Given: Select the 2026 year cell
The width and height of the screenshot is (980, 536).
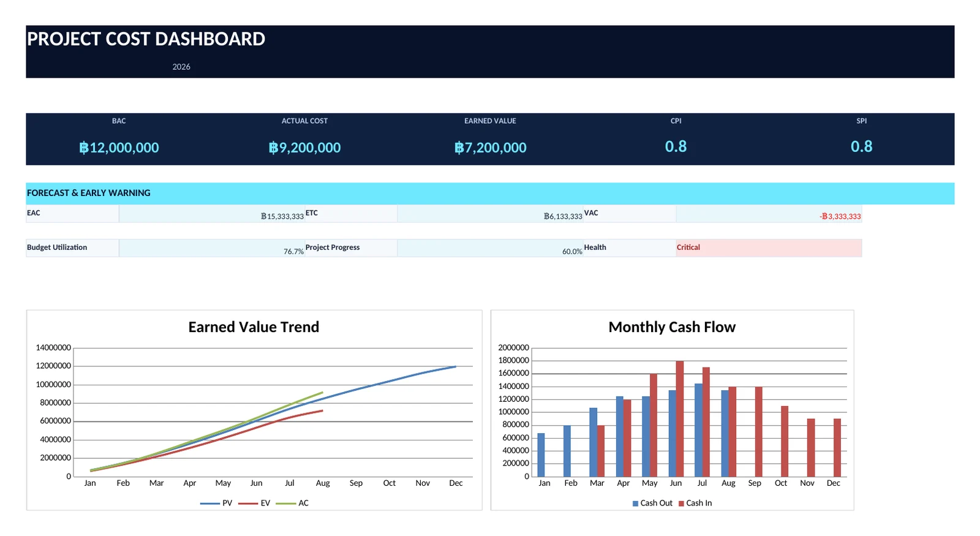Looking at the screenshot, I should [x=181, y=67].
